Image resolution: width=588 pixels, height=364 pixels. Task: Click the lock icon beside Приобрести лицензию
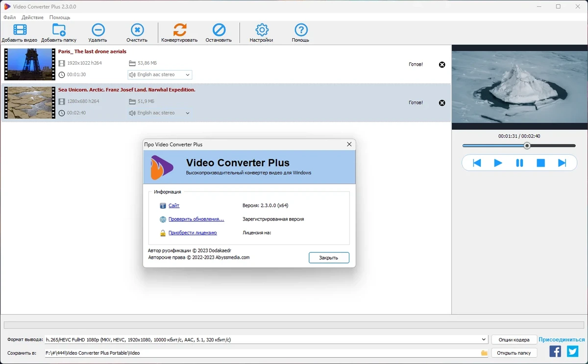point(163,233)
